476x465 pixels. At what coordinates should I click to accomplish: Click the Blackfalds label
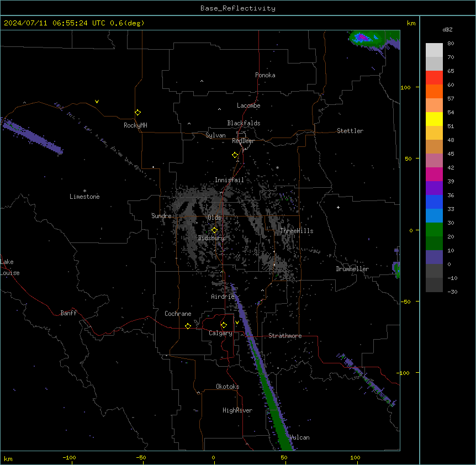244,123
